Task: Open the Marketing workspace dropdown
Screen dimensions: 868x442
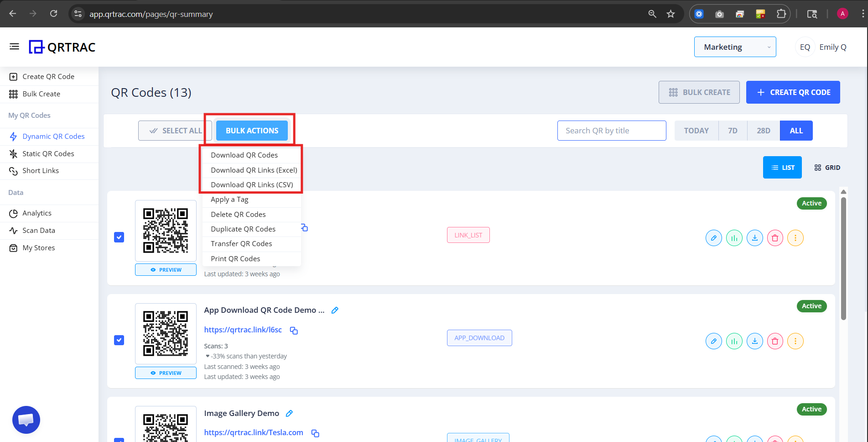Action: (734, 47)
